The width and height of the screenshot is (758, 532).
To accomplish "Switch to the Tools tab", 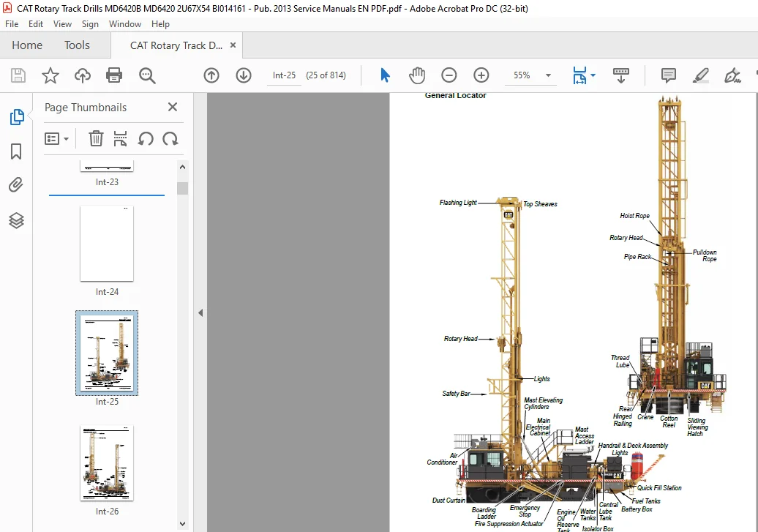I will coord(77,45).
